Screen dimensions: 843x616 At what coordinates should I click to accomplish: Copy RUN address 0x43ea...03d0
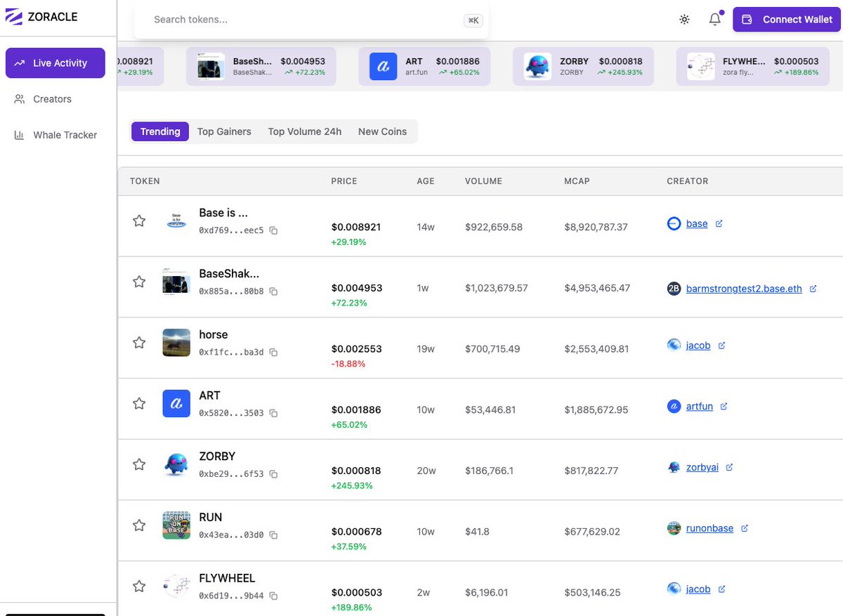coord(274,535)
